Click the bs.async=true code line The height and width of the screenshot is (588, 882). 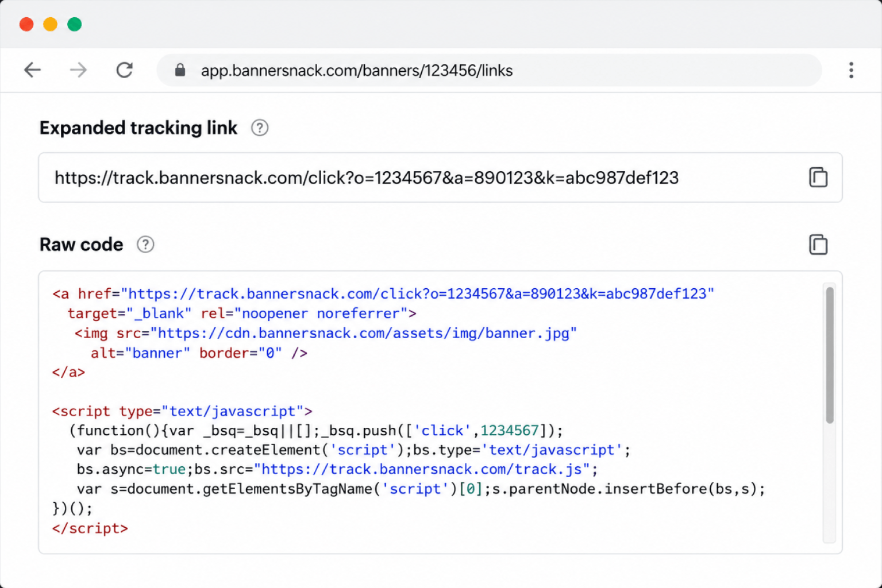click(x=337, y=470)
